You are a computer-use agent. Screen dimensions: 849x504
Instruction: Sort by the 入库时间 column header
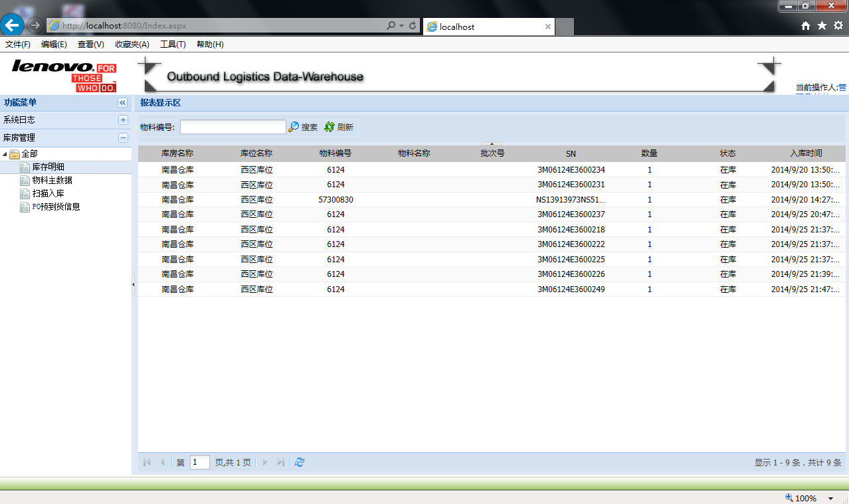(x=805, y=153)
